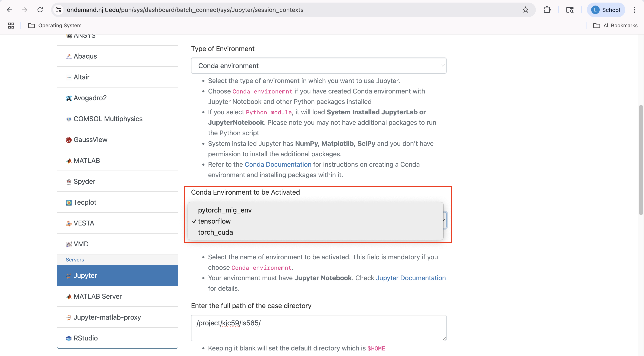Click the Spyder icon in the sidebar
The height and width of the screenshot is (356, 644).
pyautogui.click(x=69, y=182)
